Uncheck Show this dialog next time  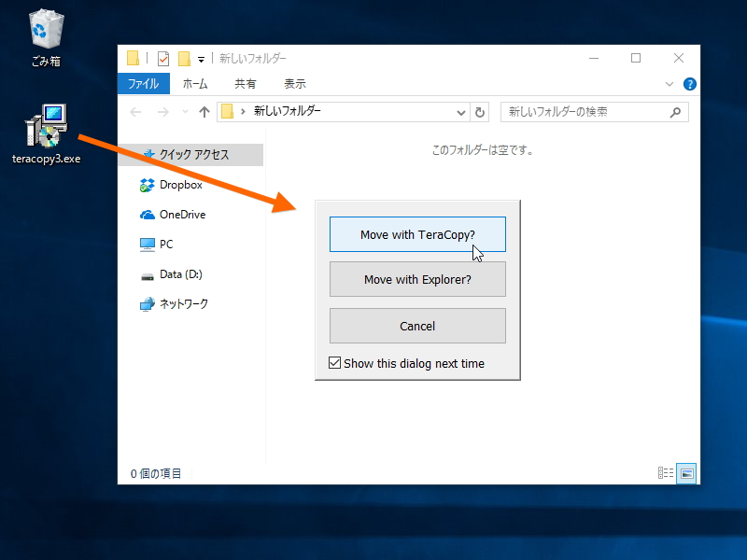pyautogui.click(x=335, y=363)
